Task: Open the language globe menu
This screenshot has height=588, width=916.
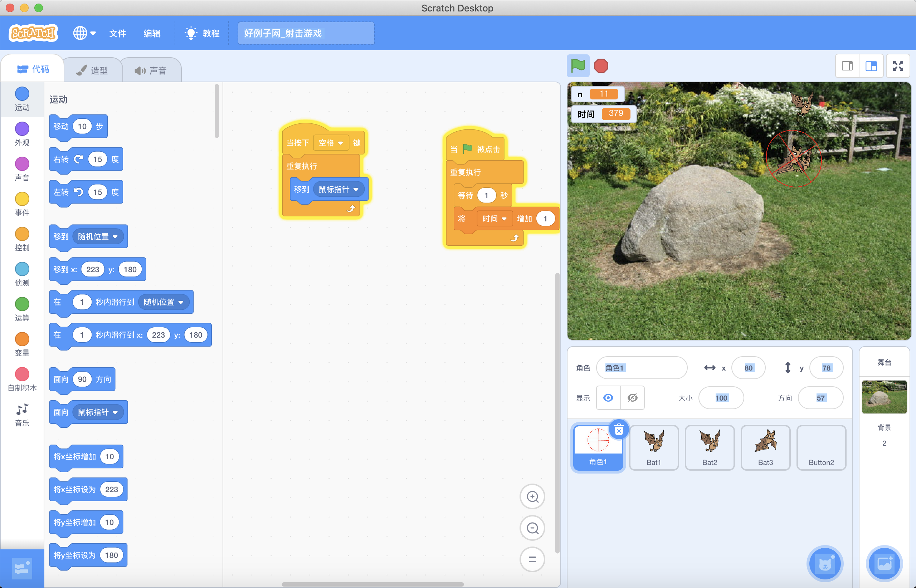Action: tap(84, 33)
